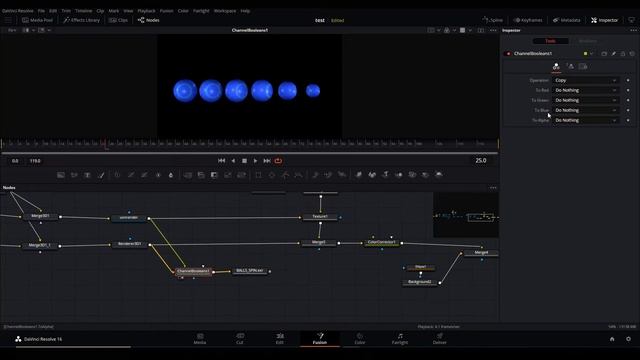Add a Fast Noise node from the toolbar
The image size is (640, 360).
tap(74, 175)
